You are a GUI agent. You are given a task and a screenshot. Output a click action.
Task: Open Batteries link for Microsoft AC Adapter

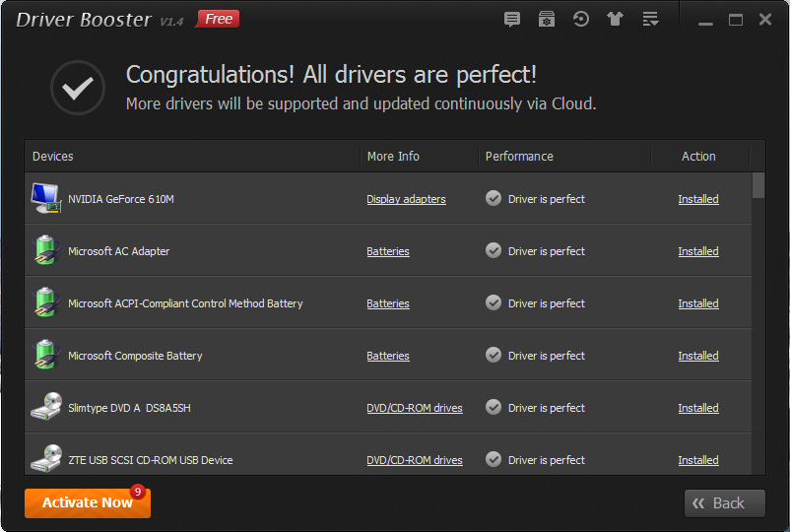click(x=388, y=251)
